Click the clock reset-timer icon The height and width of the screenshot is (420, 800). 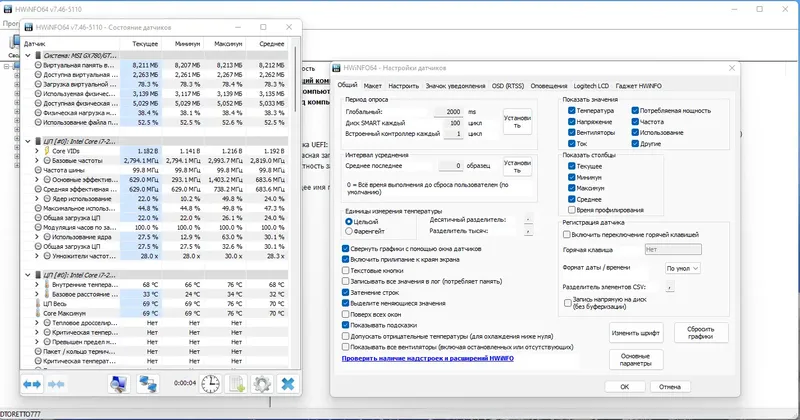tap(210, 384)
